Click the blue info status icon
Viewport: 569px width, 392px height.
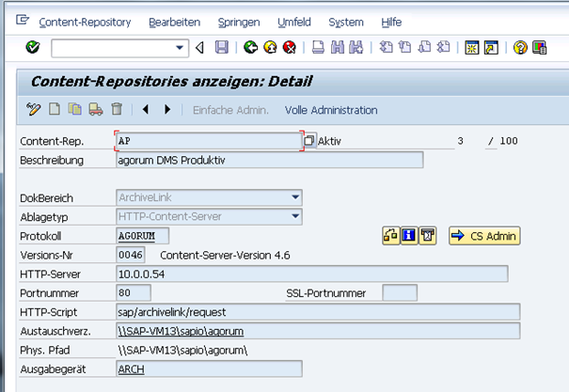pyautogui.click(x=409, y=236)
